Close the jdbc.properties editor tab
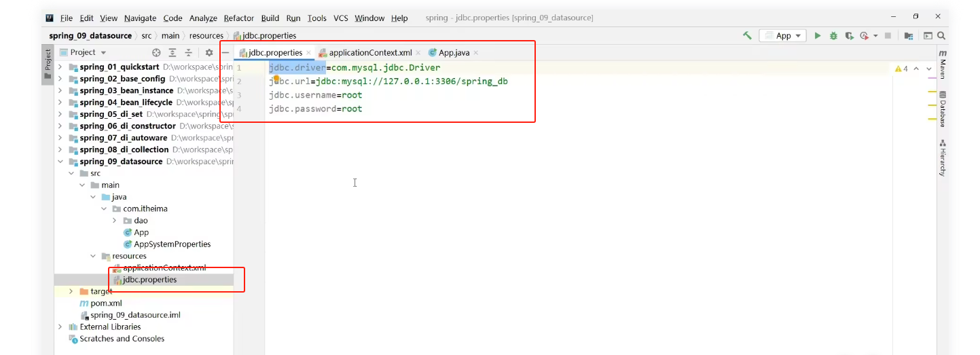Image resolution: width=980 pixels, height=355 pixels. [308, 53]
